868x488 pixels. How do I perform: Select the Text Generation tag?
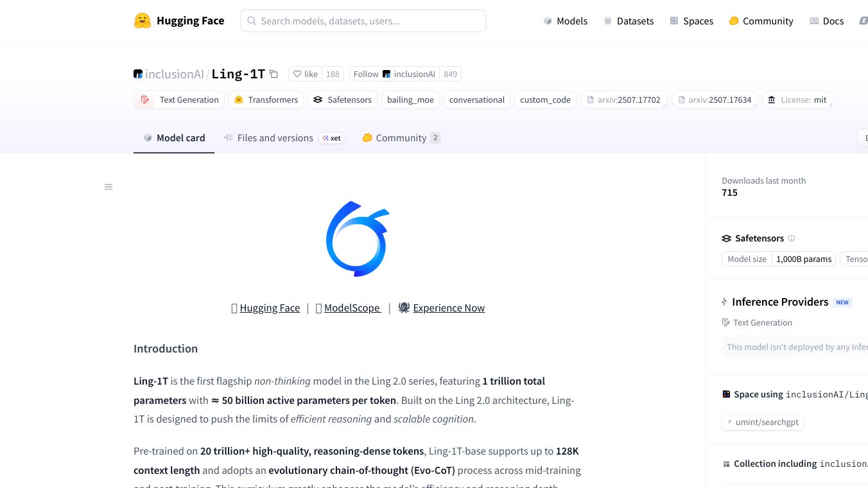[x=180, y=100]
